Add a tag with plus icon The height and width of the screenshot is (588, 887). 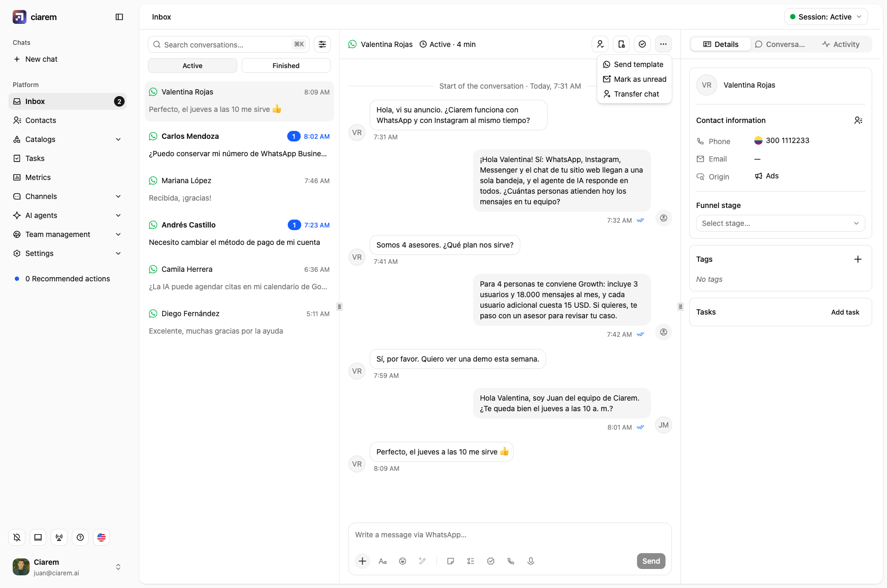(858, 259)
